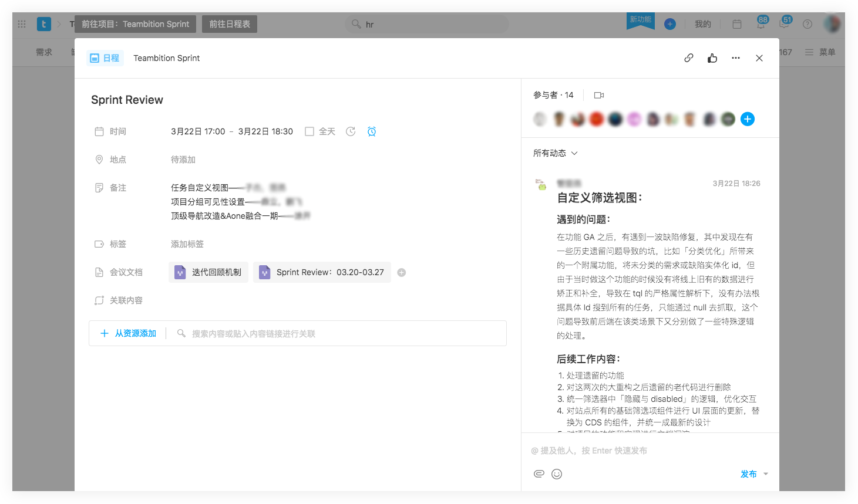This screenshot has width=858, height=504.
Task: Focus the related content search field
Action: pos(339,333)
